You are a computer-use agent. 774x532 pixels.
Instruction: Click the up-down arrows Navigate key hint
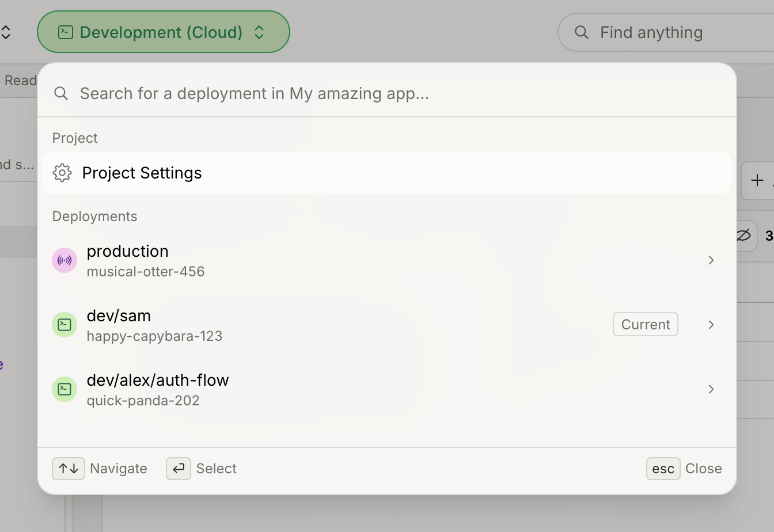(x=69, y=469)
